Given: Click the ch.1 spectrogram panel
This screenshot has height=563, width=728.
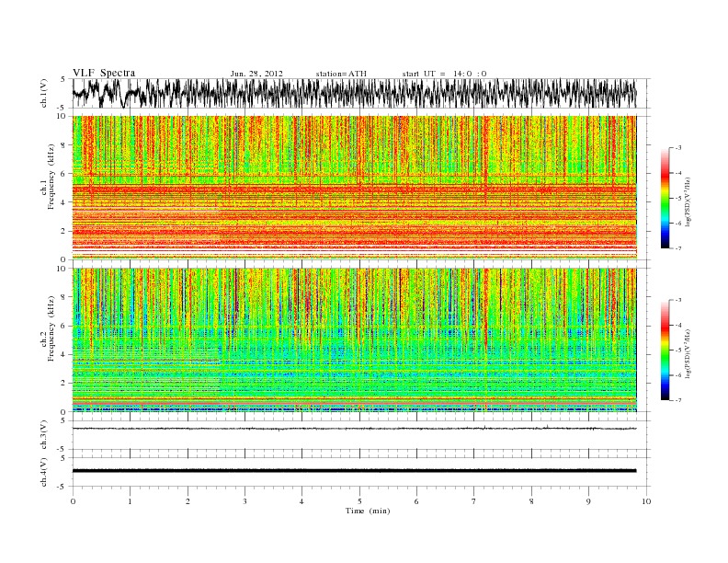Looking at the screenshot, I should point(354,188).
